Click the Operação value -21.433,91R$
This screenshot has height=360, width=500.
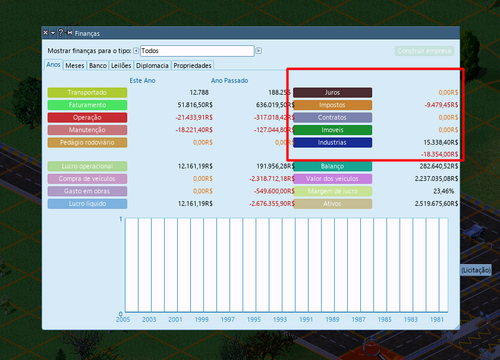pyautogui.click(x=194, y=117)
